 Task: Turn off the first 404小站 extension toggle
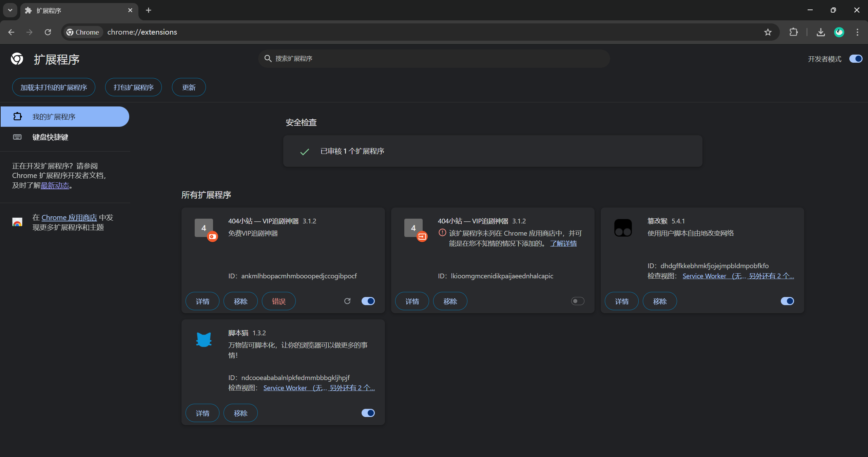368,301
